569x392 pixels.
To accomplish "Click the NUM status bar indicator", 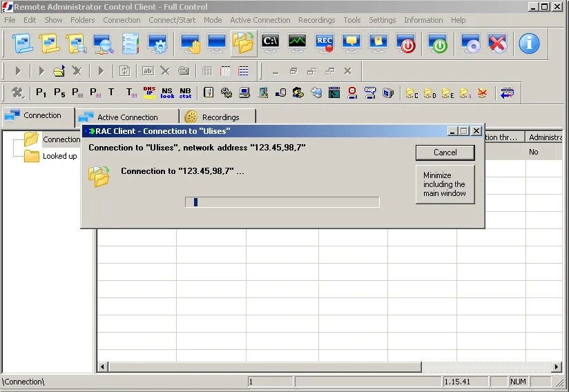I will coord(518,382).
